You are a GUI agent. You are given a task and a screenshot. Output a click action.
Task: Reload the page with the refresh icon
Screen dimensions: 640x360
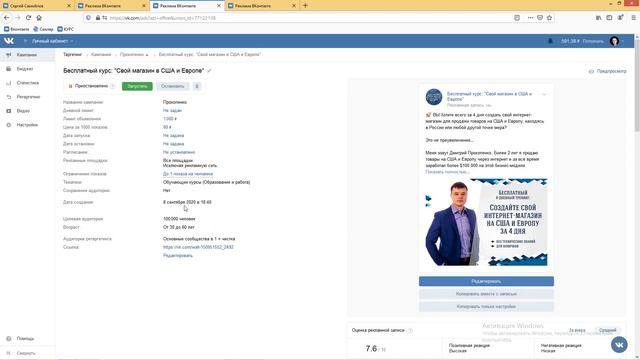(x=28, y=18)
